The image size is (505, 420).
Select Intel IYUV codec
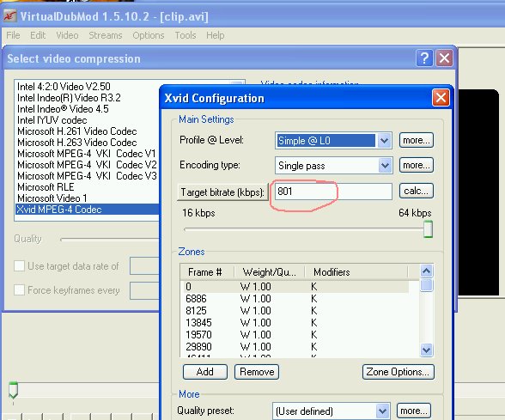[x=52, y=120]
